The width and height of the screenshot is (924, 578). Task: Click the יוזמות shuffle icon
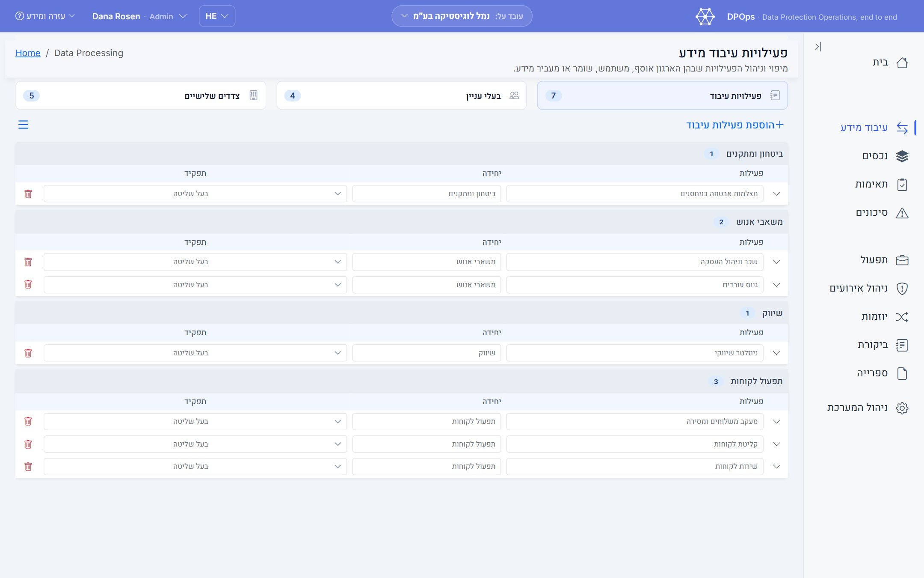tap(902, 317)
